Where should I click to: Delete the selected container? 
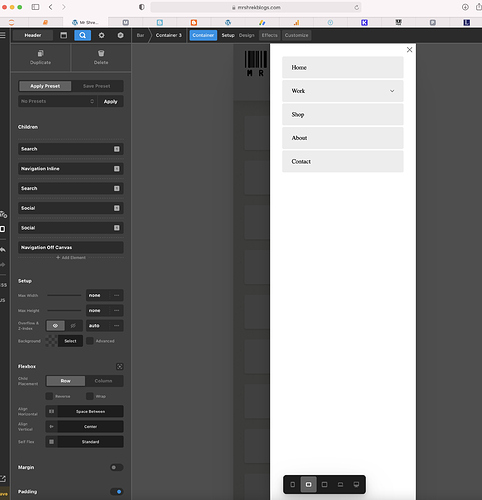[101, 57]
